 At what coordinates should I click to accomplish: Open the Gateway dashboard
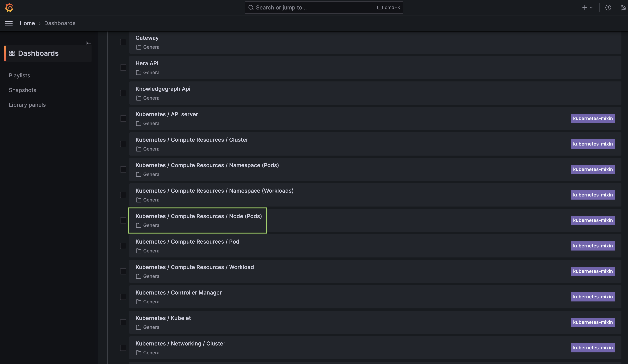point(147,38)
